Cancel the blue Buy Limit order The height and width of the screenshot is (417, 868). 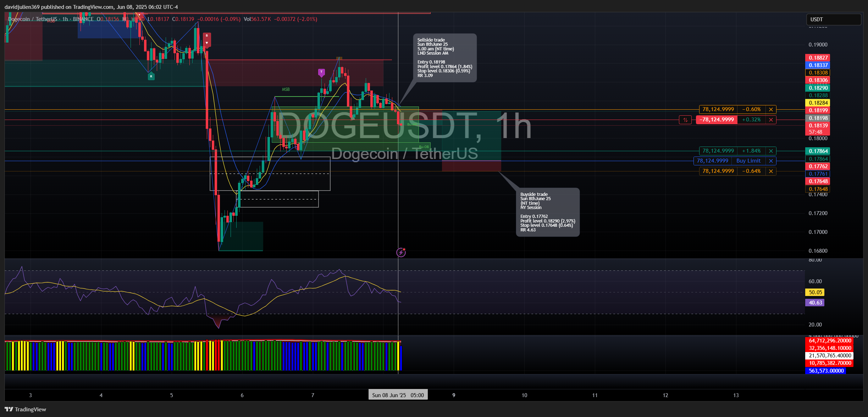coord(771,161)
